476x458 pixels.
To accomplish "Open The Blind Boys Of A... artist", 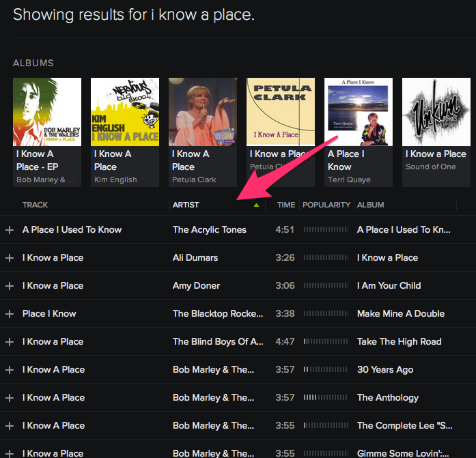I will (x=218, y=342).
